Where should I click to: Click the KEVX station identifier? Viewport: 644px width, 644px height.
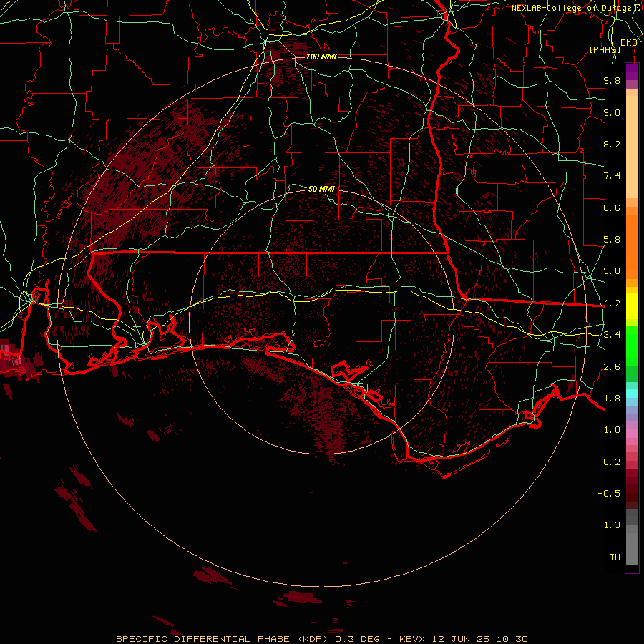(413, 639)
